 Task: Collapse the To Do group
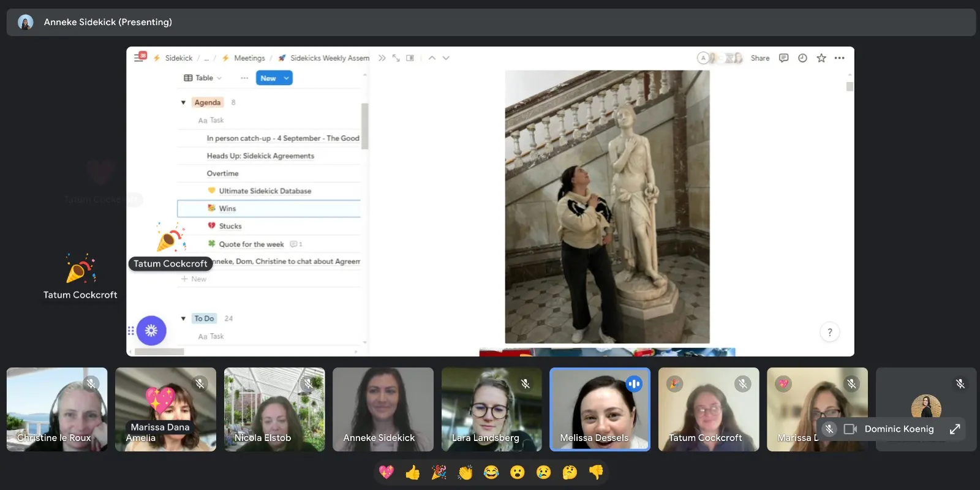click(183, 318)
